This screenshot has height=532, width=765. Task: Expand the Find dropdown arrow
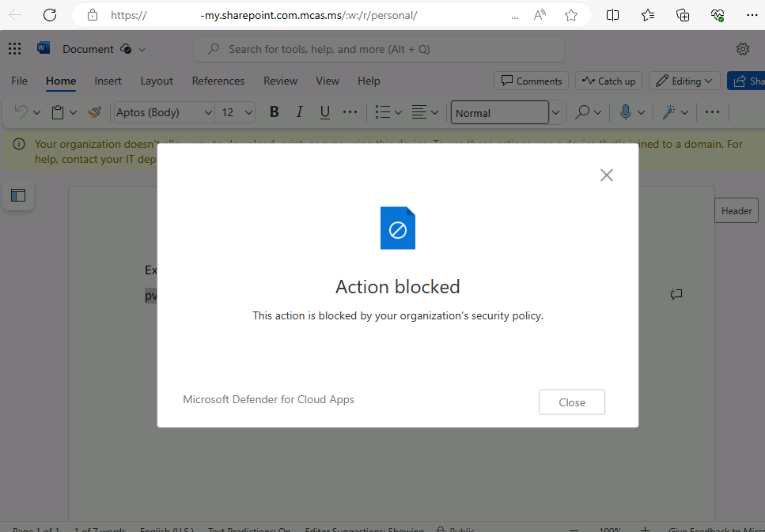pyautogui.click(x=597, y=112)
